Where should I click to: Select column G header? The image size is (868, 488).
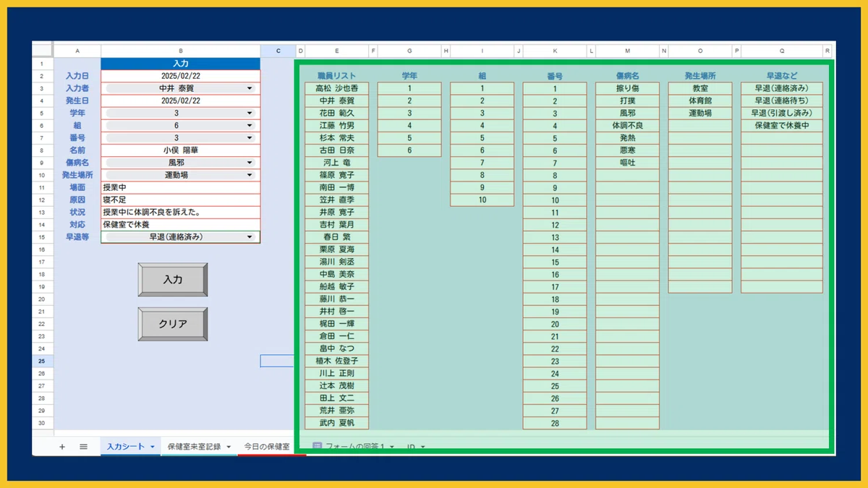coord(409,51)
